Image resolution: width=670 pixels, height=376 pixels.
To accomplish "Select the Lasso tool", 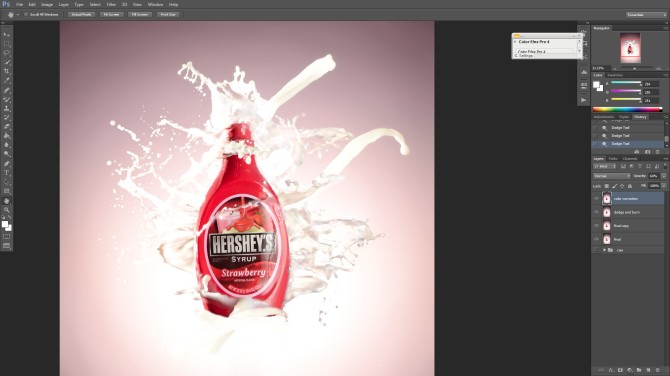I will pyautogui.click(x=6, y=53).
